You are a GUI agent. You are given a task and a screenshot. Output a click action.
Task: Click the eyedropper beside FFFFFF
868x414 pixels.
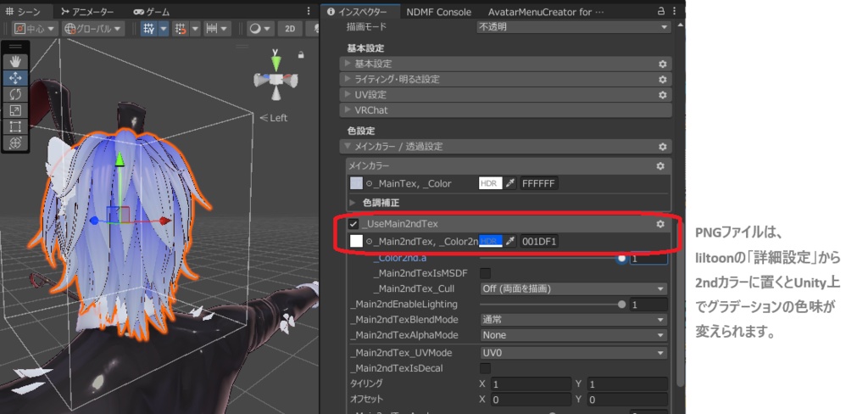point(510,183)
